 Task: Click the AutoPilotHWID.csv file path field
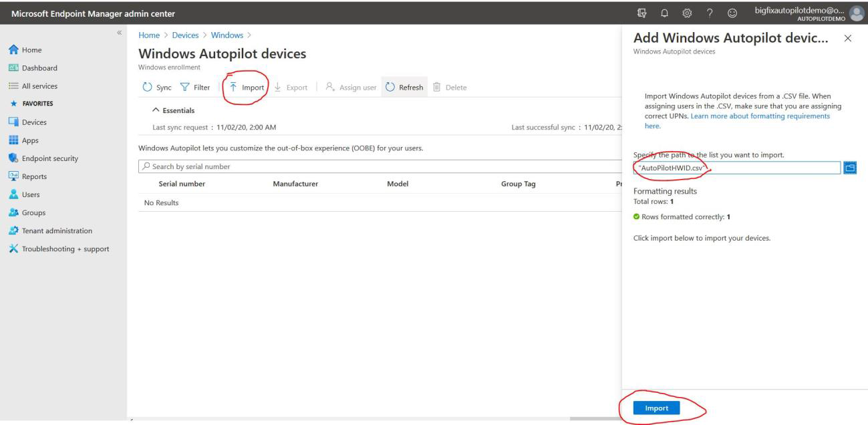tap(736, 168)
